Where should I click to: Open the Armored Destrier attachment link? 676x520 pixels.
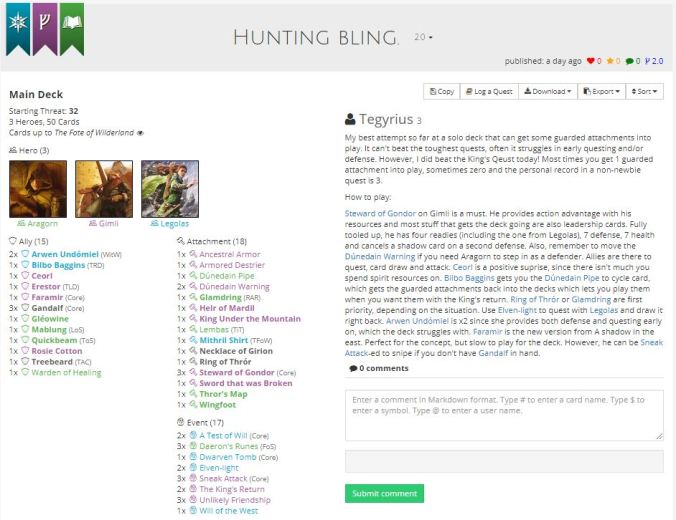[232, 265]
